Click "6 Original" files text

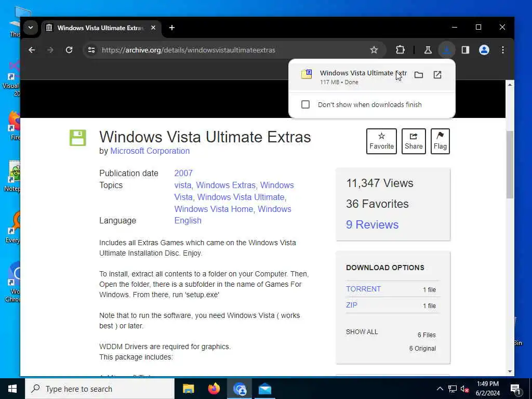[422, 349]
